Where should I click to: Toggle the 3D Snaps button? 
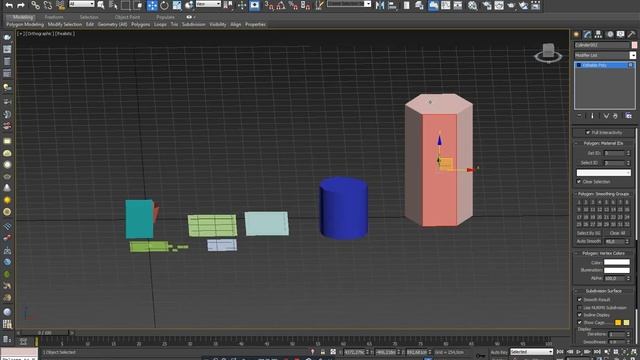pos(269,5)
